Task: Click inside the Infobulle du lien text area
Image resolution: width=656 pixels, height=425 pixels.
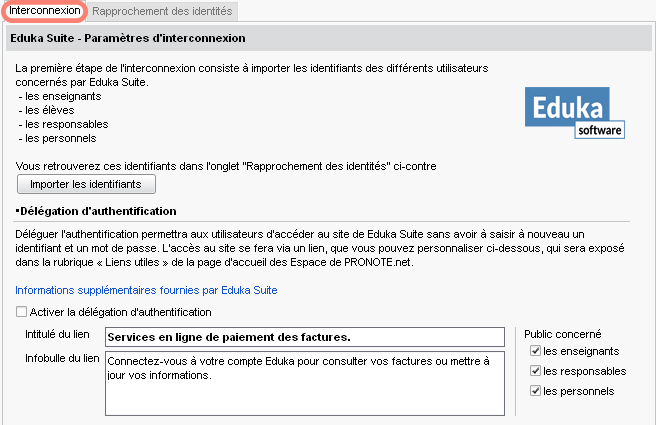Action: (305, 384)
